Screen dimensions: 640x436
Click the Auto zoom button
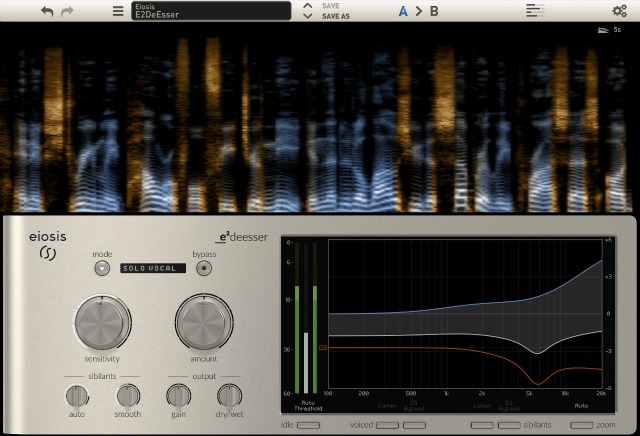[582, 425]
